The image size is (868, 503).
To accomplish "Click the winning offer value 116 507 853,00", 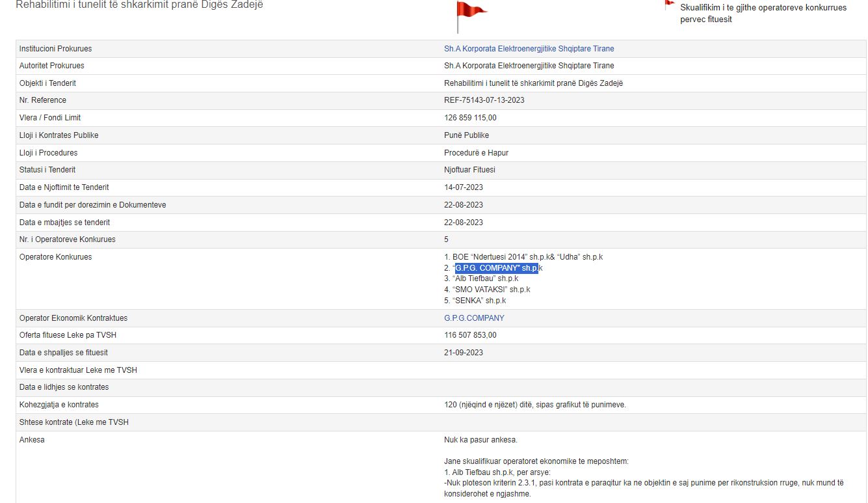I will click(x=470, y=335).
